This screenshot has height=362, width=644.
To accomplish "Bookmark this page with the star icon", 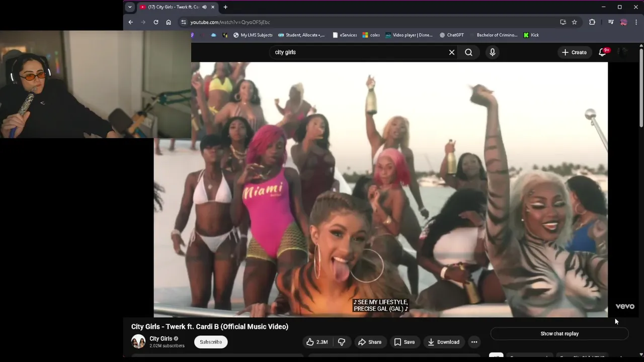I will (575, 22).
